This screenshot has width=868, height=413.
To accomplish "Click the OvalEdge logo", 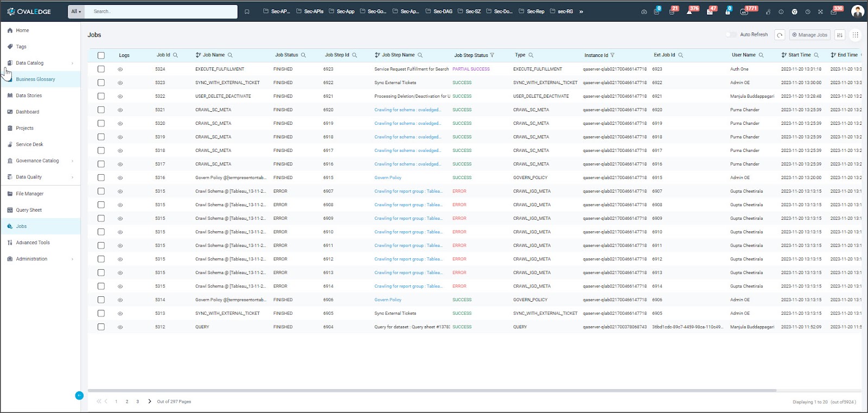I will click(29, 11).
